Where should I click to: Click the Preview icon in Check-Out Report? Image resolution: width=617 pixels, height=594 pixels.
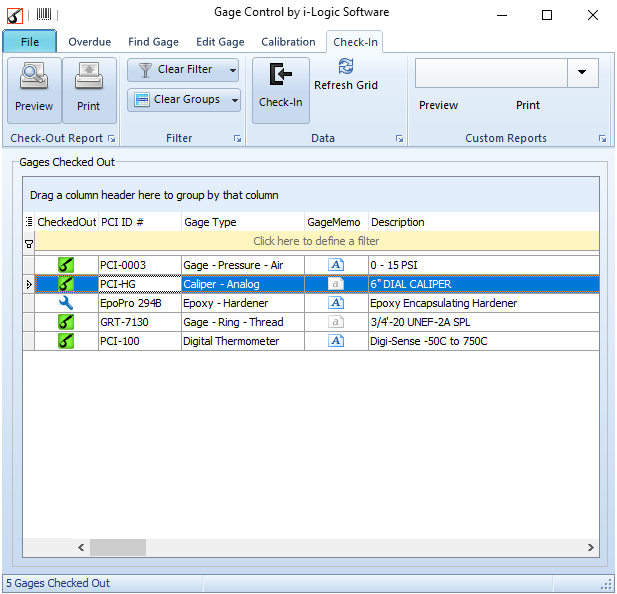[34, 79]
